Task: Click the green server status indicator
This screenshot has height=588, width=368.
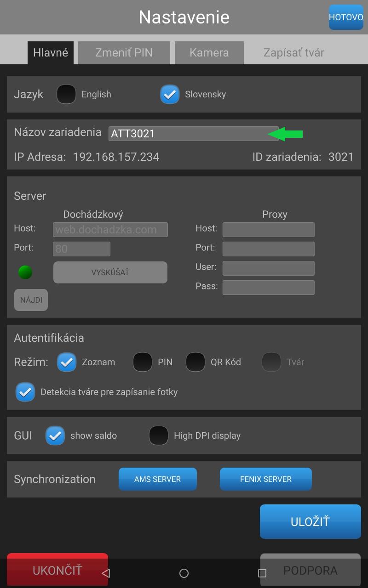Action: pos(25,272)
